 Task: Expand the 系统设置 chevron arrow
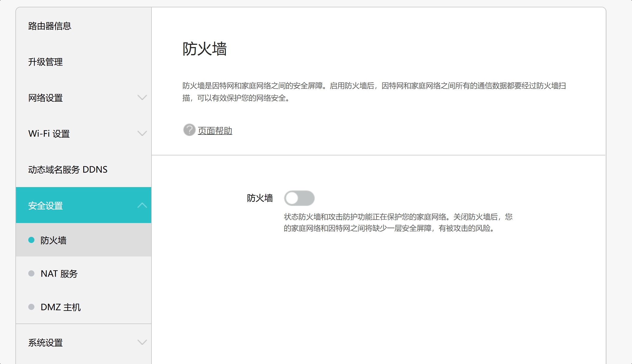142,342
